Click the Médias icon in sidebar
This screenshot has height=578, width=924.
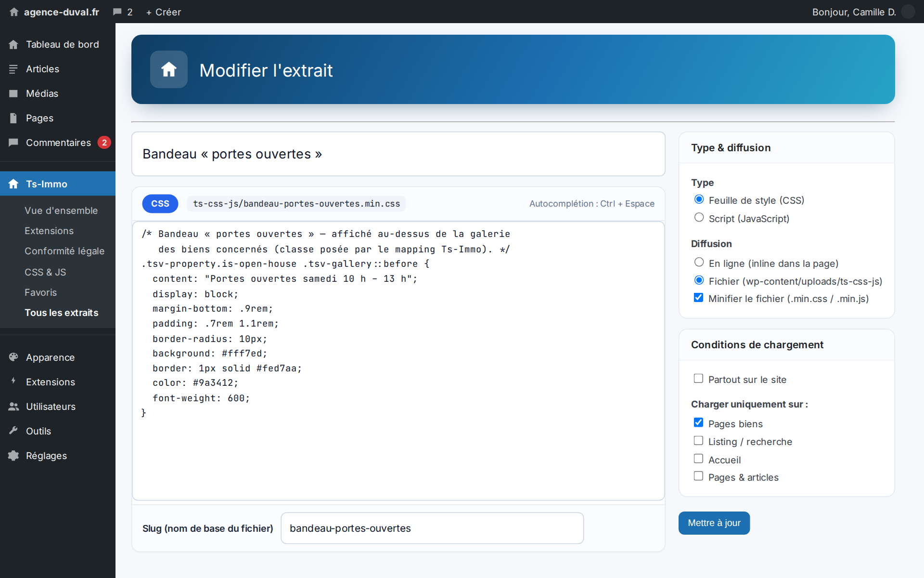13,93
